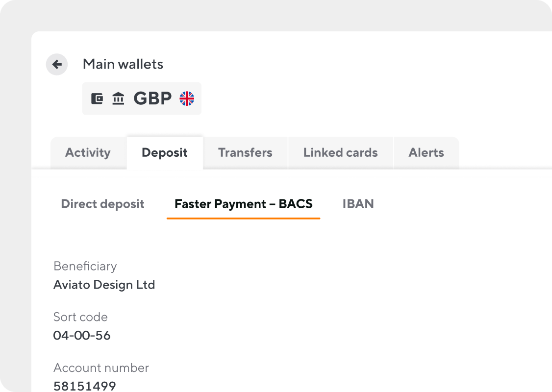Click the account number 58151499
The width and height of the screenshot is (552, 392).
tap(84, 386)
